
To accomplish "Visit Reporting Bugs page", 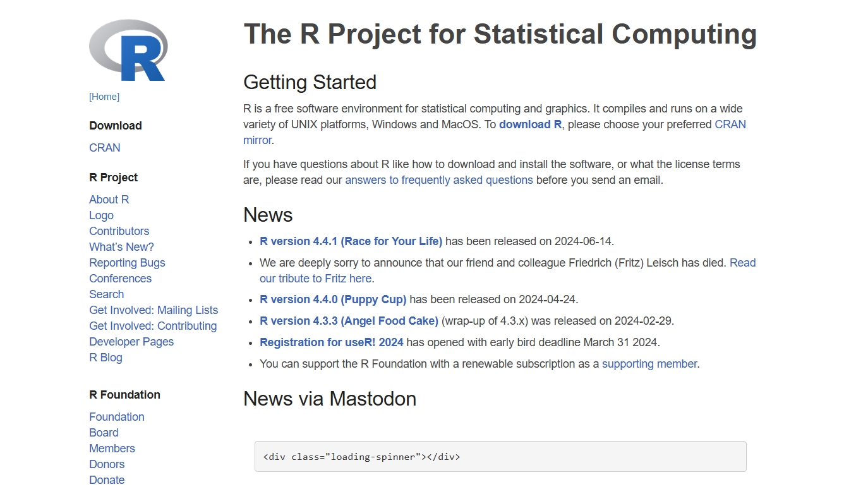I will click(x=127, y=263).
